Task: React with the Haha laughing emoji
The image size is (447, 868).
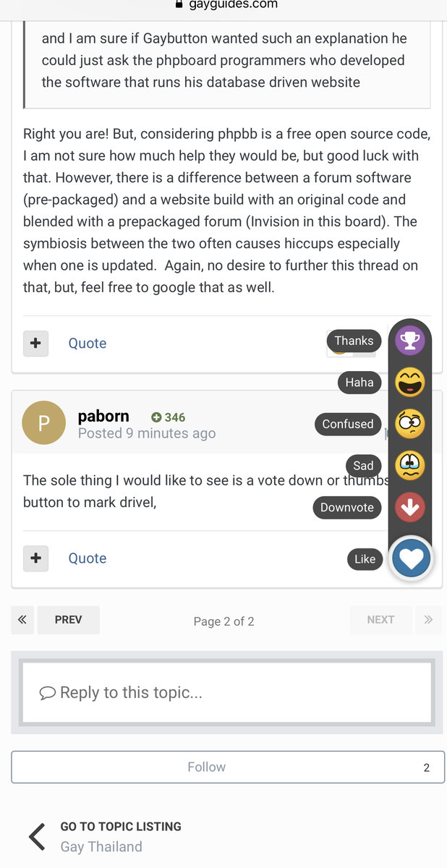Action: pyautogui.click(x=410, y=382)
